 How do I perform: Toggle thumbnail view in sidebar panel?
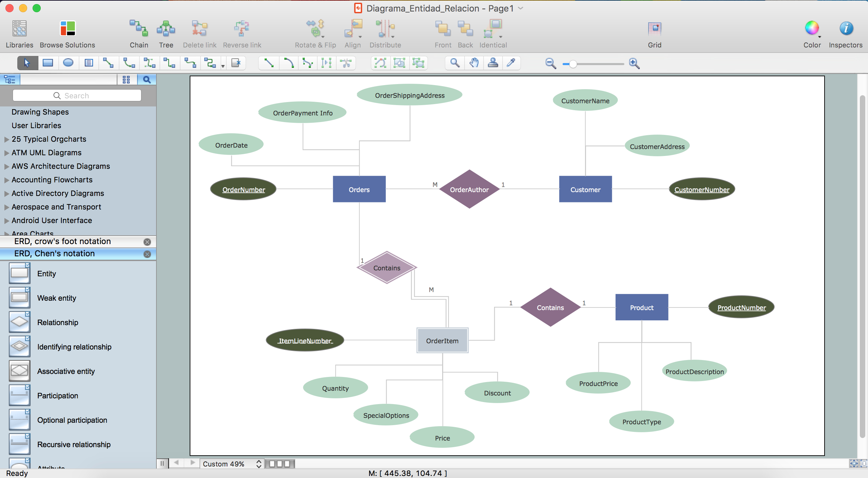click(126, 79)
